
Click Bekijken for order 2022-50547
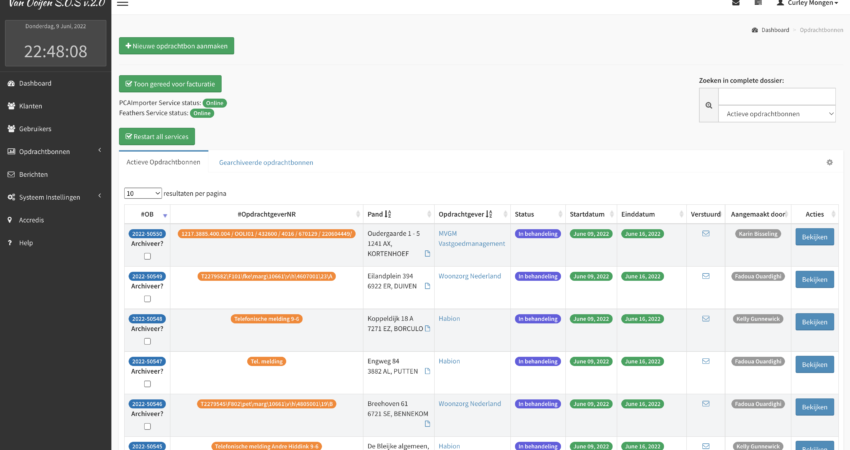[x=814, y=364]
